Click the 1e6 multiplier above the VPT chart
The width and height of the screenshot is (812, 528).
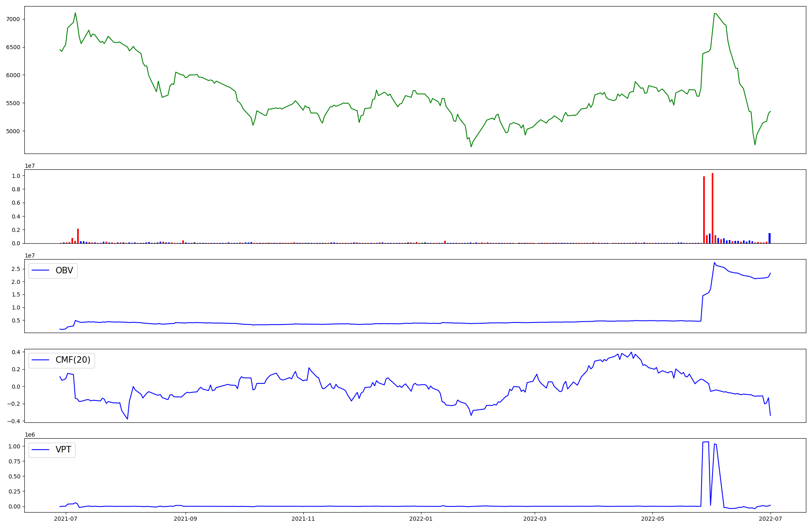[x=30, y=435]
